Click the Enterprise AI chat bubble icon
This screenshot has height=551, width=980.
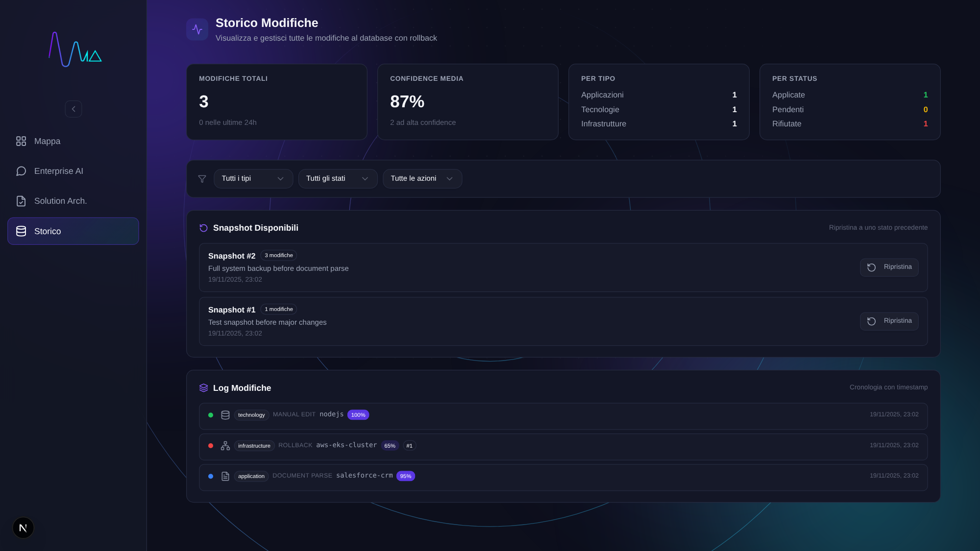[x=21, y=171]
